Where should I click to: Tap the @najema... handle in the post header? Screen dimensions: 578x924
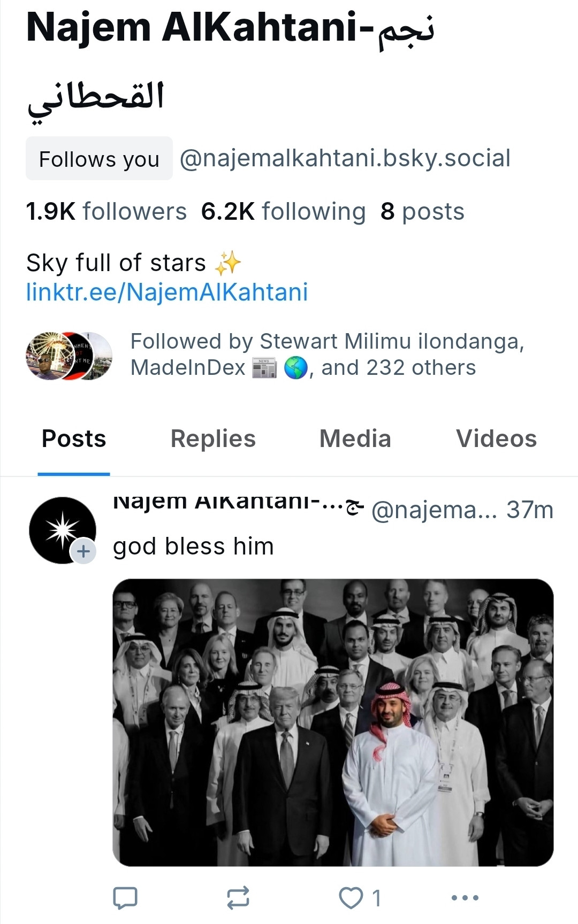click(434, 510)
